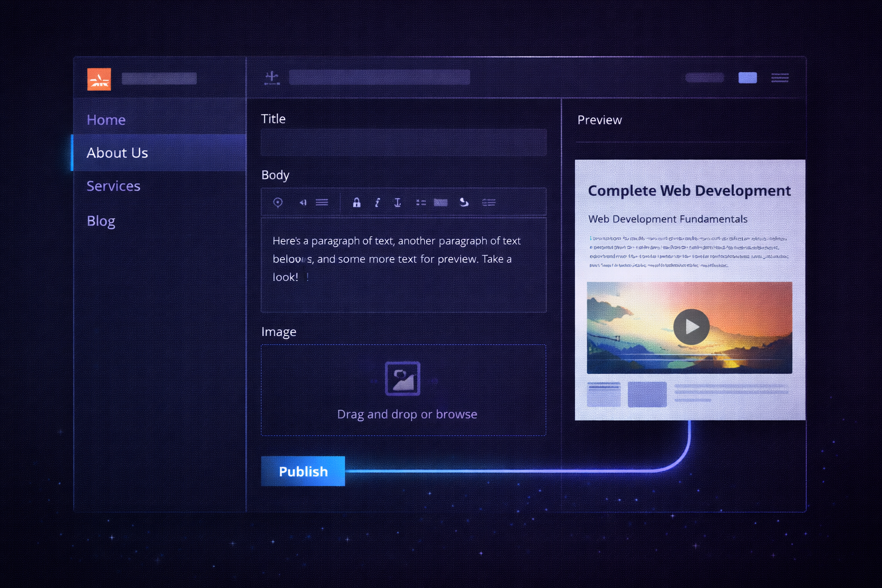Click the crosshair move icon beside the search bar
Viewport: 882px width, 588px height.
tap(272, 77)
